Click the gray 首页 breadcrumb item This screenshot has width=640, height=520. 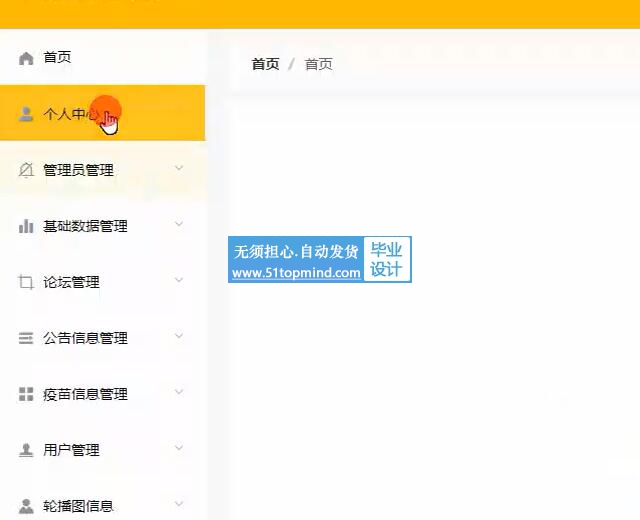[319, 64]
